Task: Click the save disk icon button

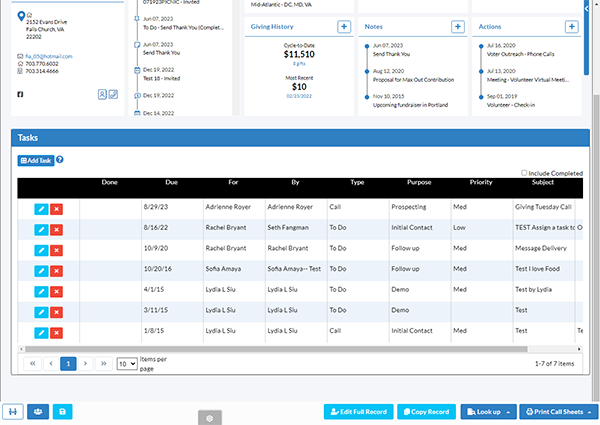Action: pyautogui.click(x=62, y=412)
